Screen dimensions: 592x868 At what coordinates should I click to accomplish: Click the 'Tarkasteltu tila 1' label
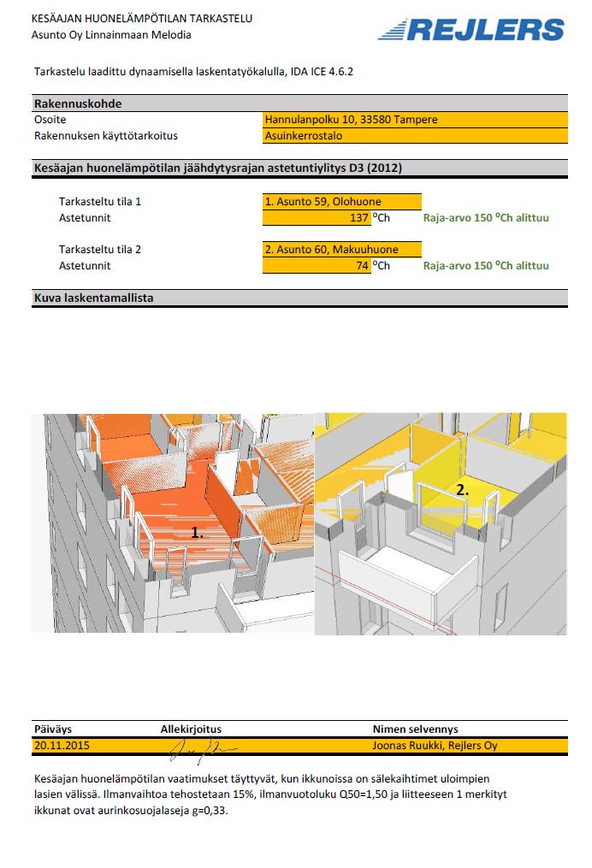(x=100, y=202)
